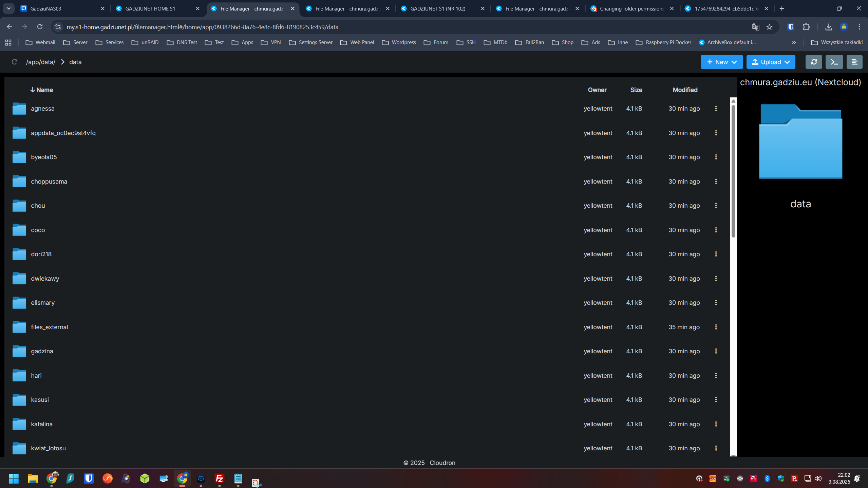Bookmark this page with the star icon
This screenshot has width=868, height=488.
pos(769,27)
